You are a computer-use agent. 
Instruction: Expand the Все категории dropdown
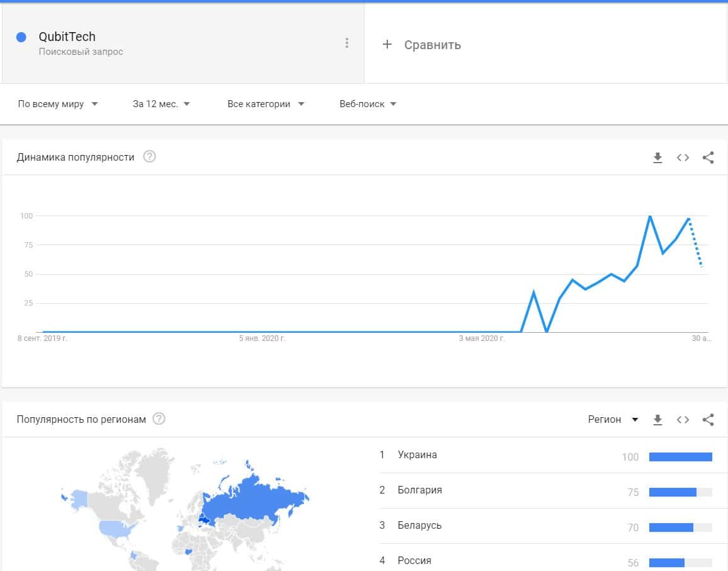266,104
